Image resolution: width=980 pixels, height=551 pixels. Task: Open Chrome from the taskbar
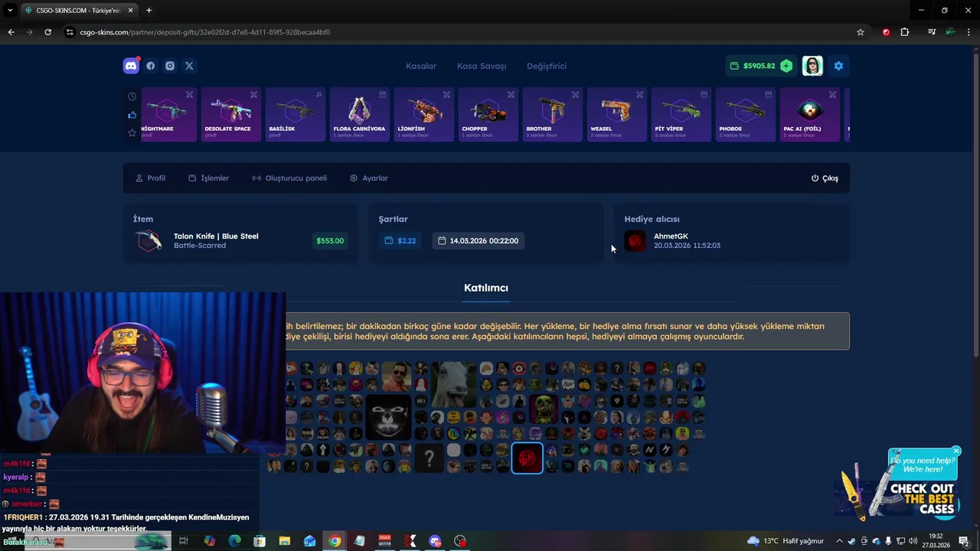pyautogui.click(x=335, y=541)
